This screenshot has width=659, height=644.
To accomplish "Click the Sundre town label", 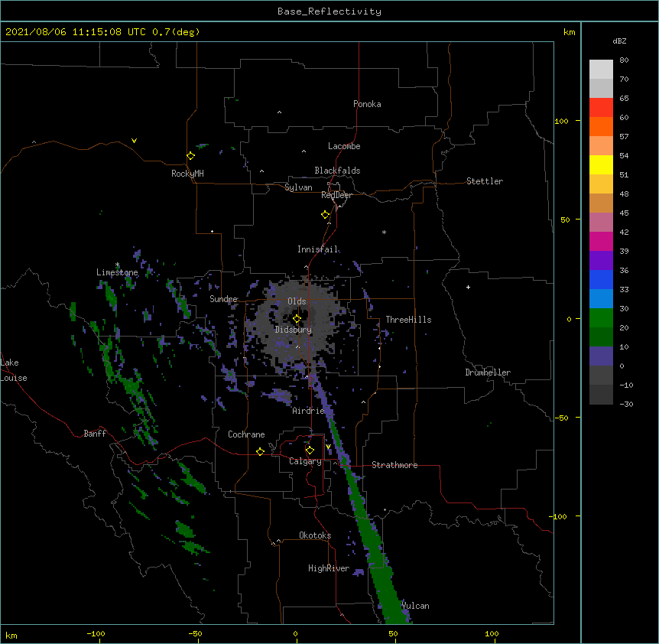I will coord(223,299).
